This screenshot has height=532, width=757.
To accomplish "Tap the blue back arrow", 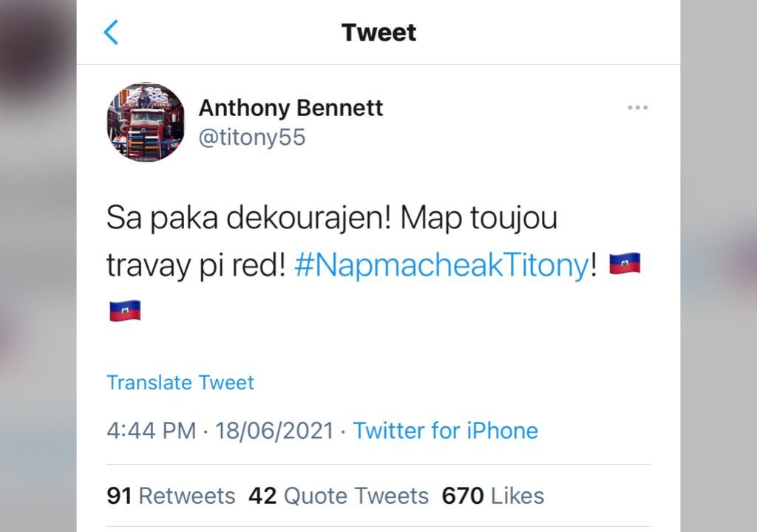I will click(111, 33).
